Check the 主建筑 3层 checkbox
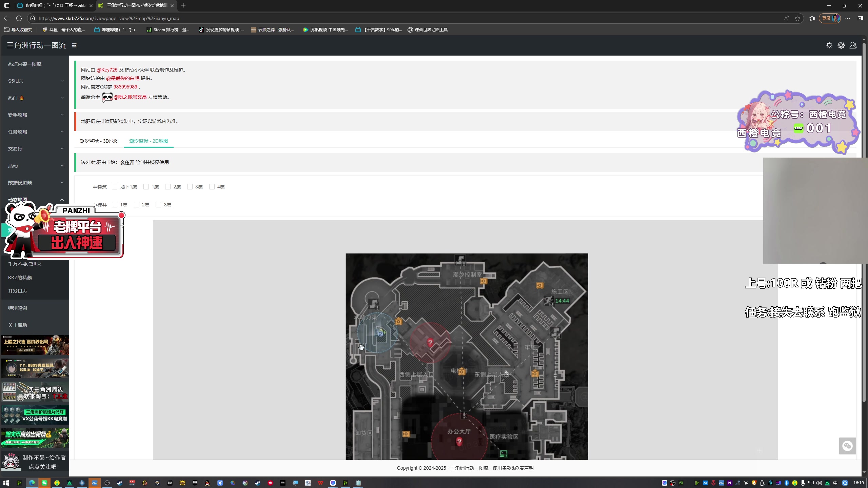The height and width of the screenshot is (488, 868). tap(190, 187)
